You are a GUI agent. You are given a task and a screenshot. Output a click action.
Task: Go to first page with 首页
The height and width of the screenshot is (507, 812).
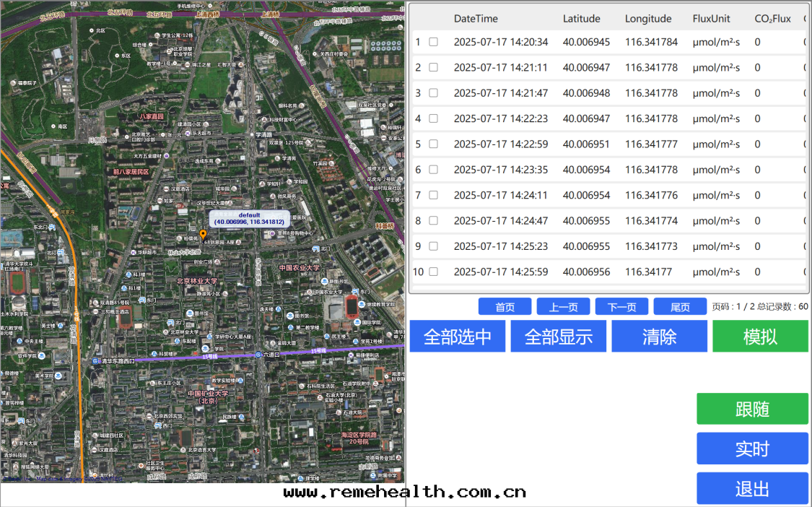[x=505, y=307]
